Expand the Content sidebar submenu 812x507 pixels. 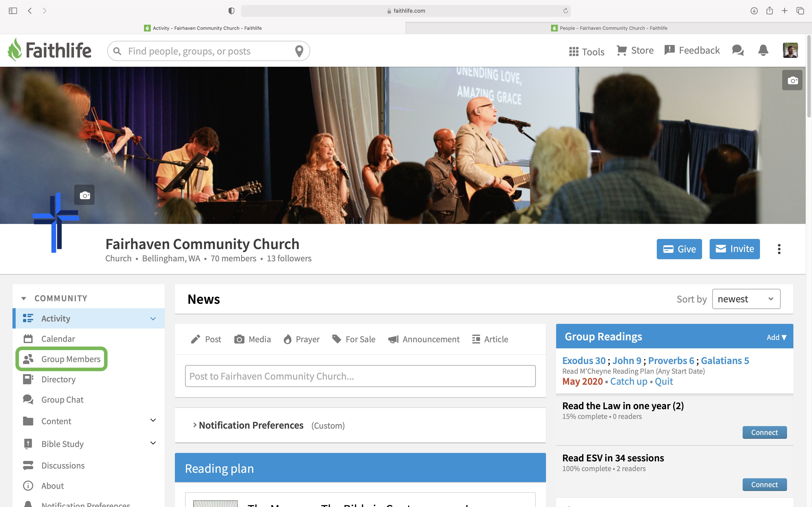click(153, 420)
